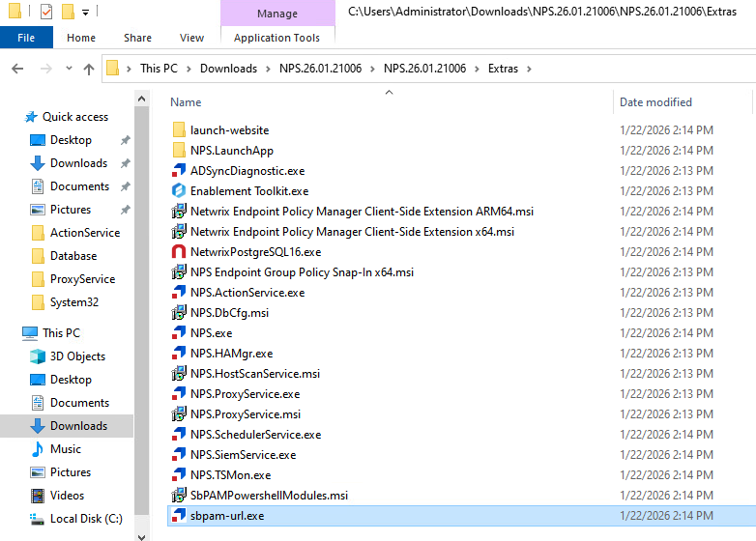This screenshot has height=541, width=756.
Task: Open the Recent locations dropdown arrow
Action: click(x=69, y=69)
